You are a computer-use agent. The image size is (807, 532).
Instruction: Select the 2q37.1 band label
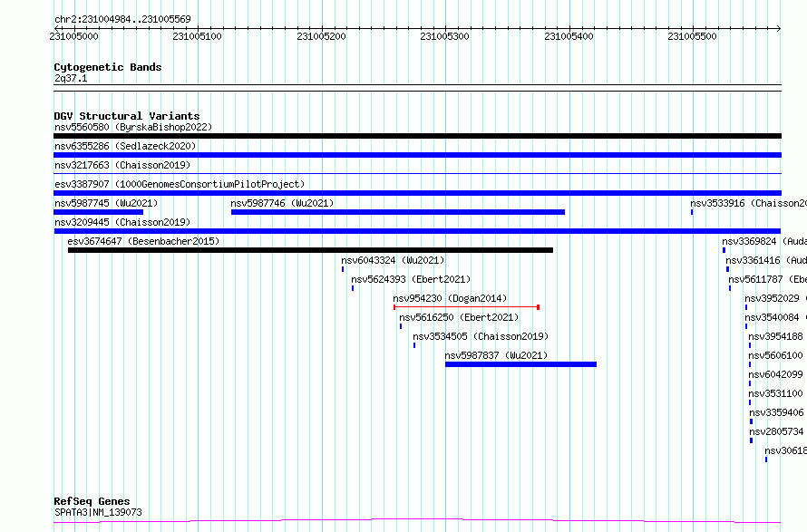click(71, 78)
